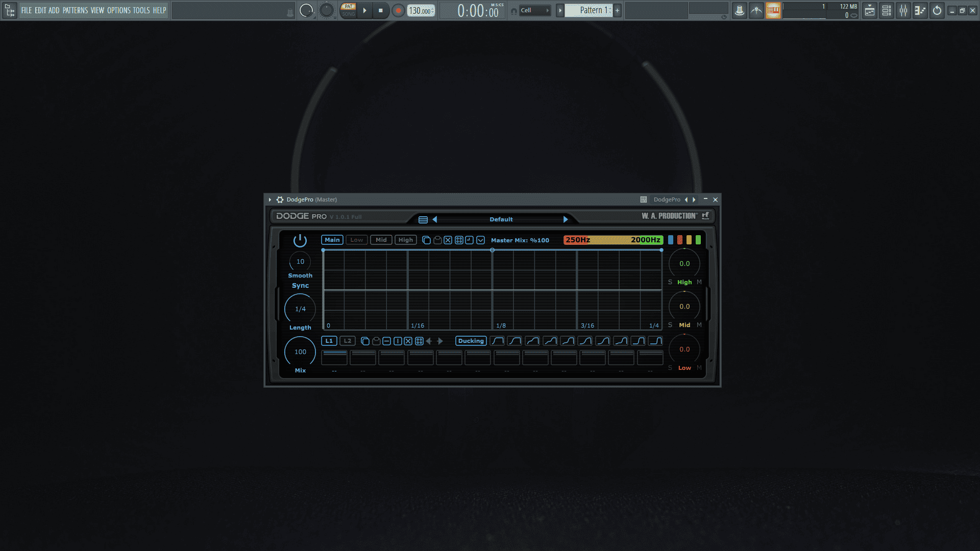Go to previous DodgePro preset
The image size is (980, 551).
[435, 219]
